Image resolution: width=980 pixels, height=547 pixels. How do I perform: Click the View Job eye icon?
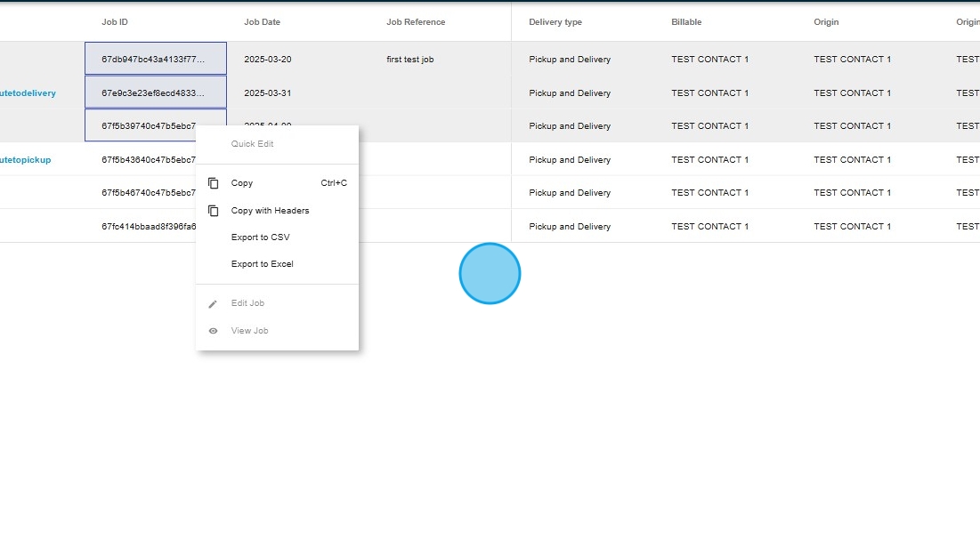213,331
